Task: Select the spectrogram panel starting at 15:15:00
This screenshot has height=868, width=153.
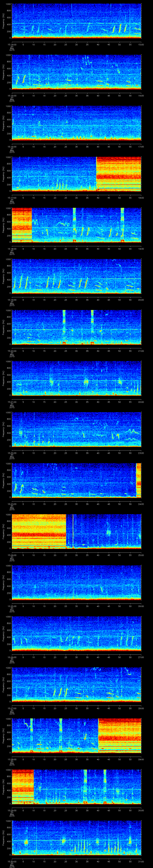Action: (x=76, y=72)
